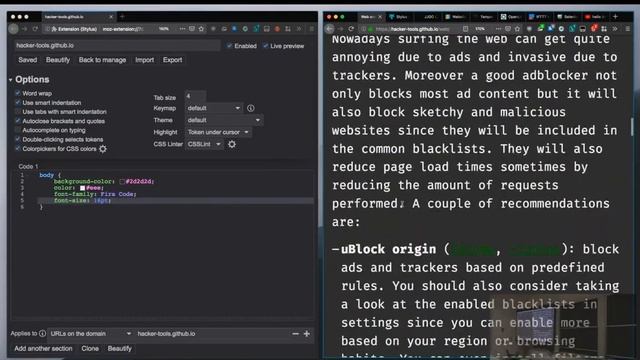Enable Use tabs with smart indentation
This screenshot has width=640, height=360.
click(x=18, y=111)
